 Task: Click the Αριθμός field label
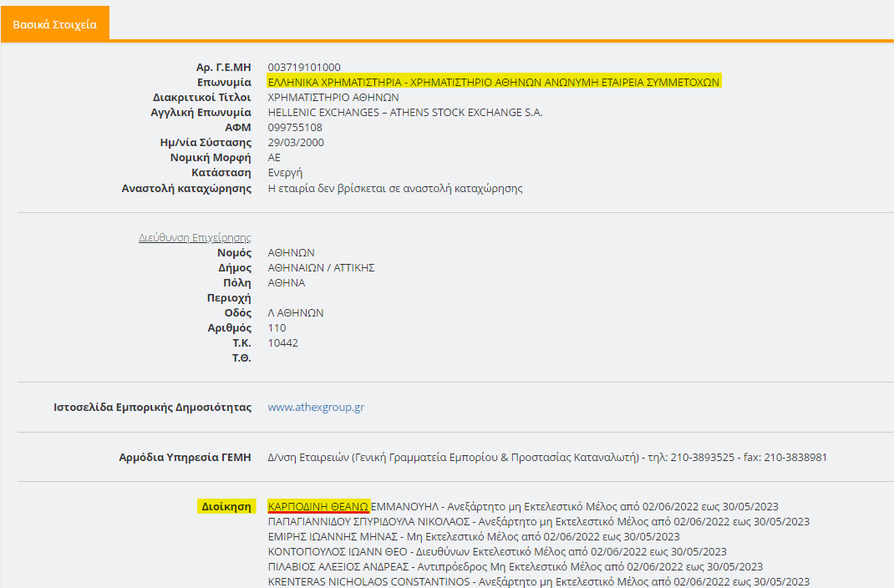(229, 328)
